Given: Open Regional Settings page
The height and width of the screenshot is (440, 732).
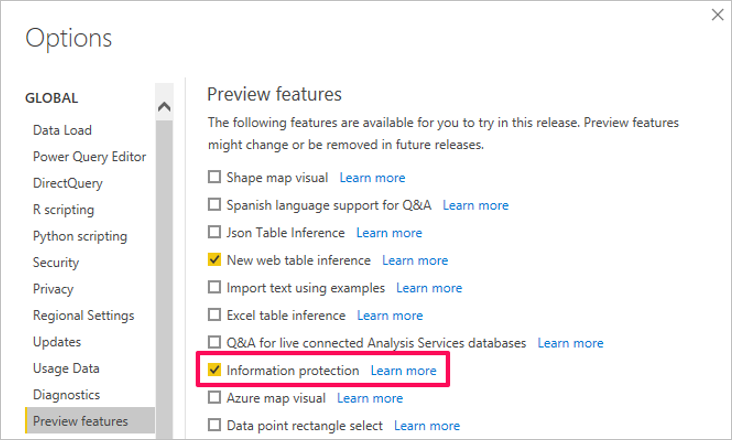Looking at the screenshot, I should [83, 316].
